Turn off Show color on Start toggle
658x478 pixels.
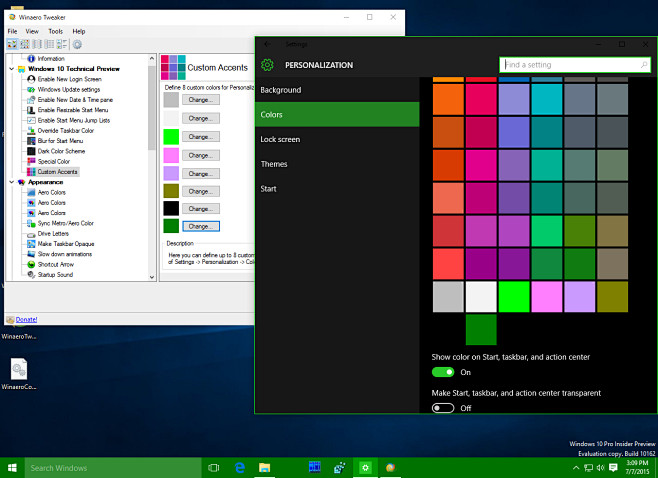point(443,372)
